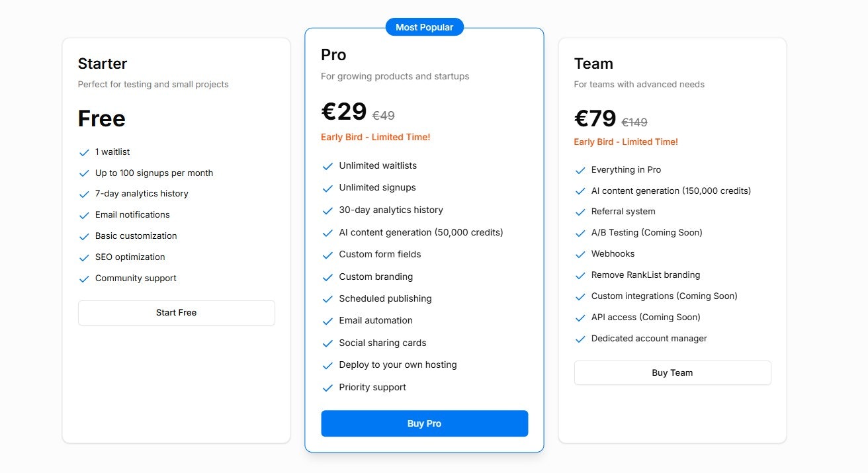Click the Most Popular badge
Viewport: 868px width, 473px height.
pos(424,27)
